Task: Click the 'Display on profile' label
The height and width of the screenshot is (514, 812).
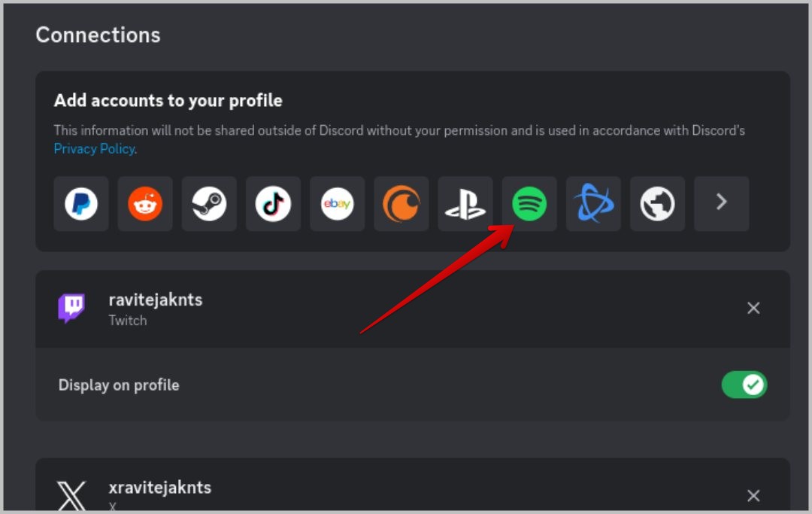Action: 119,385
